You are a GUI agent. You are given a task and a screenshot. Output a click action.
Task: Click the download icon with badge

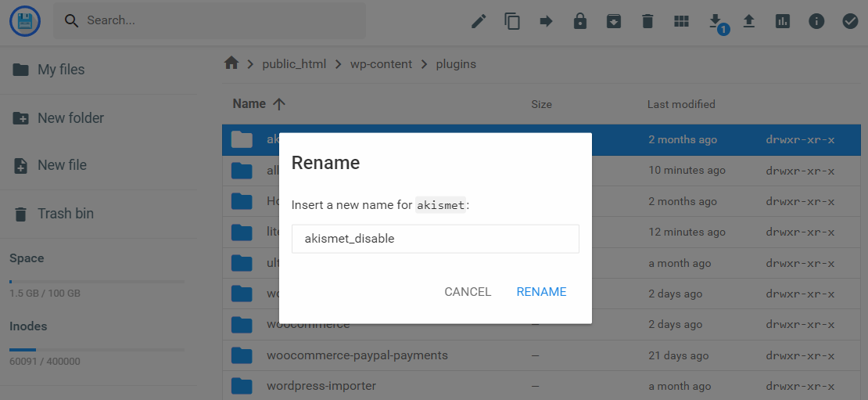coord(715,21)
